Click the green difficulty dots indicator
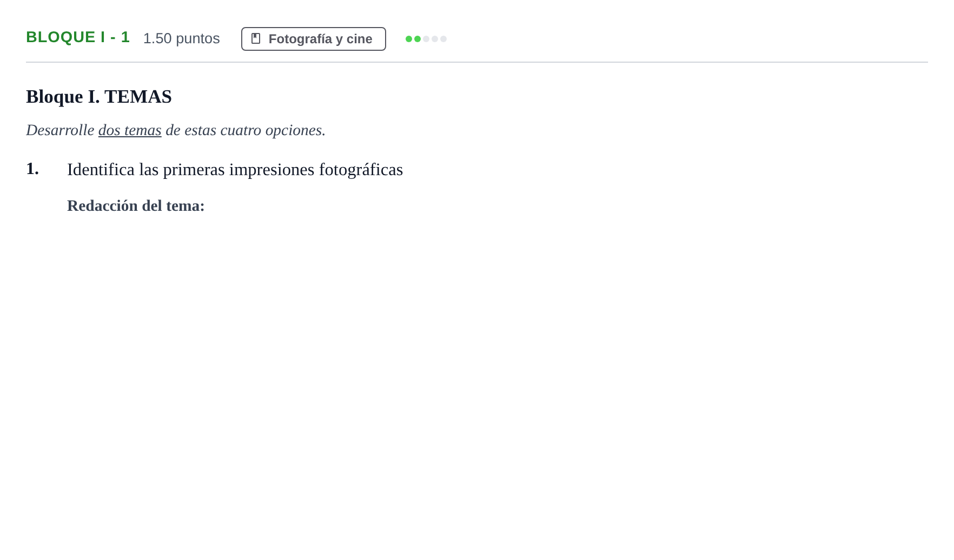Image resolution: width=954 pixels, height=560 pixels. [426, 39]
